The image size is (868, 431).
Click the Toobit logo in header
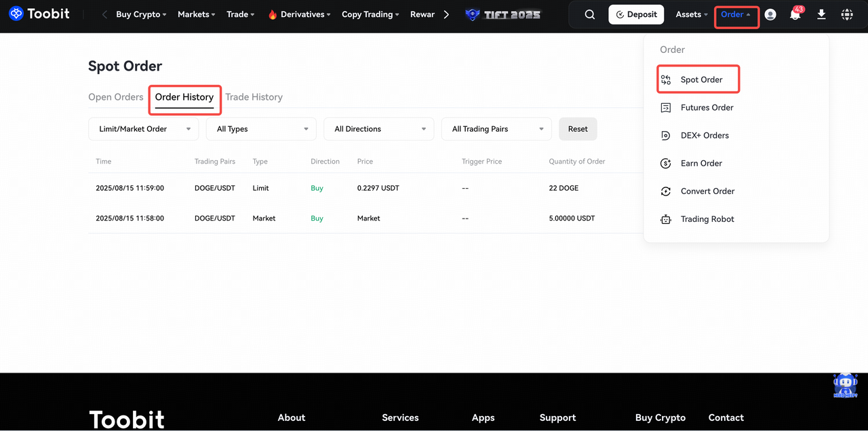click(39, 14)
